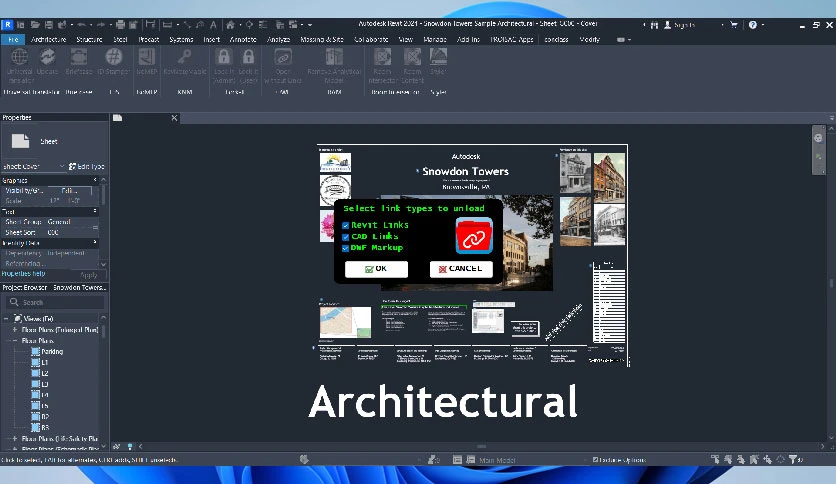This screenshot has width=836, height=484.
Task: Toggle Select Links icon in status bar
Action: [715, 459]
